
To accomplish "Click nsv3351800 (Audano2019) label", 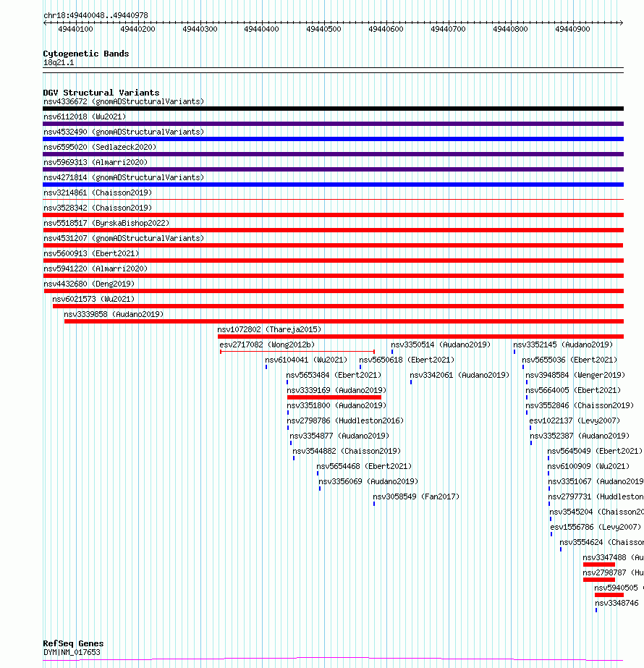I will (336, 405).
